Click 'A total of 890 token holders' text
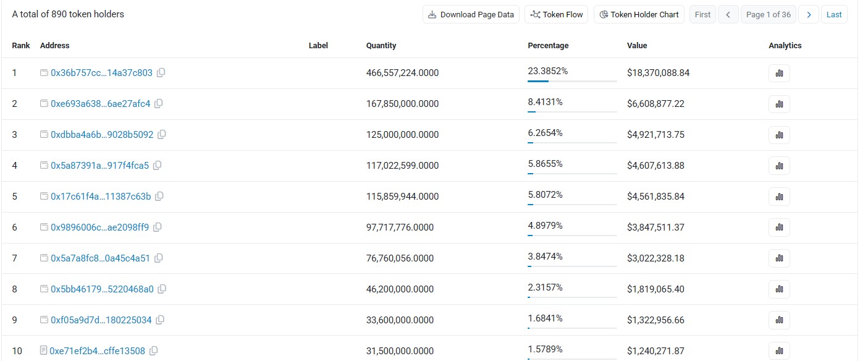The height and width of the screenshot is (361, 868). (x=68, y=14)
